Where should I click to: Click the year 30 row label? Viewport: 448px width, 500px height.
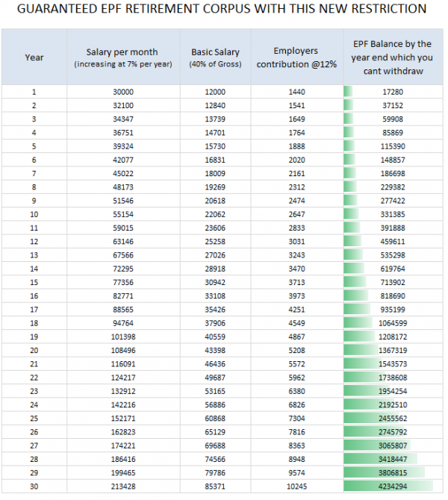(34, 486)
